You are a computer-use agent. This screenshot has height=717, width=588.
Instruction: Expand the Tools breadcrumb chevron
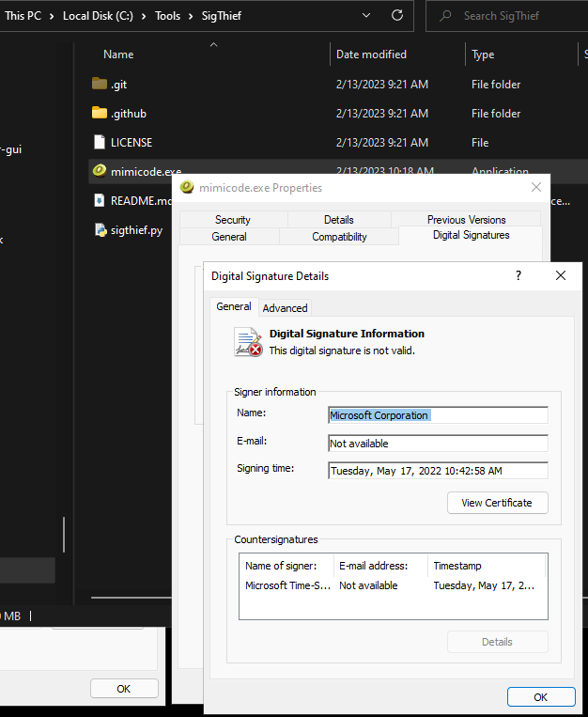pos(191,16)
